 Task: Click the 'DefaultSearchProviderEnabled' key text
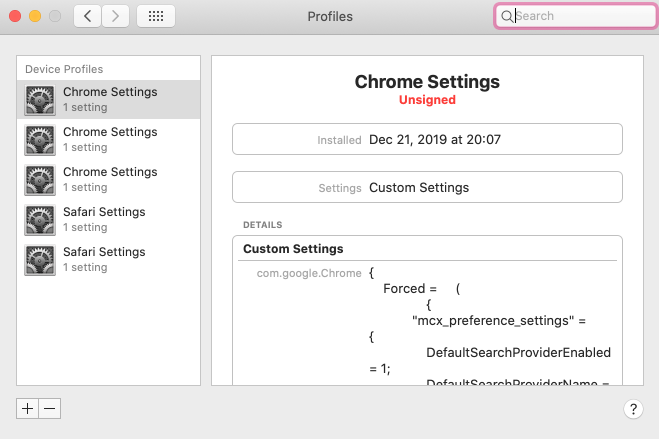[519, 352]
